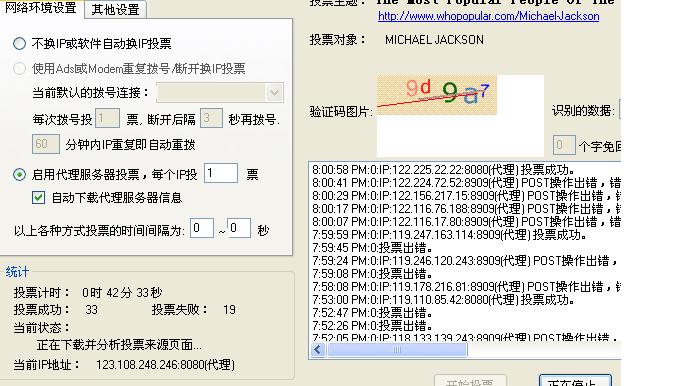Screen dimensions: 683x386
Task: Click the 每次拨号投 votes input field
Action: [107, 118]
